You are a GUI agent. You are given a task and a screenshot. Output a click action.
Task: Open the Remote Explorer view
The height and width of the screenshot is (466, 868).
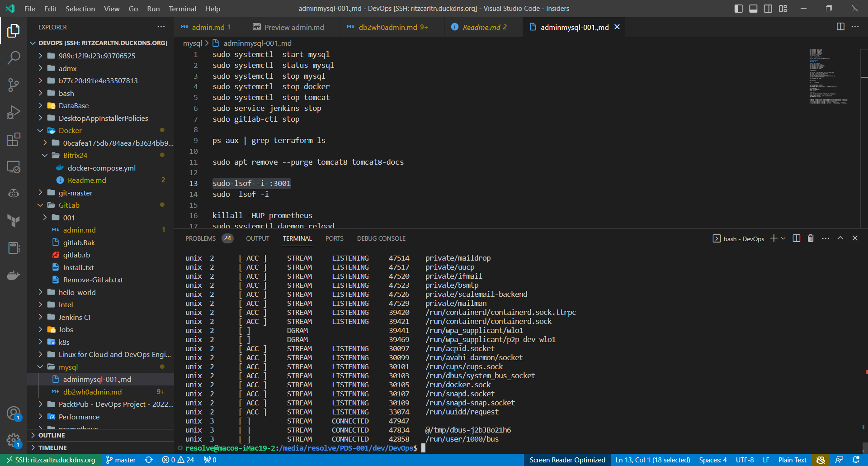(14, 167)
